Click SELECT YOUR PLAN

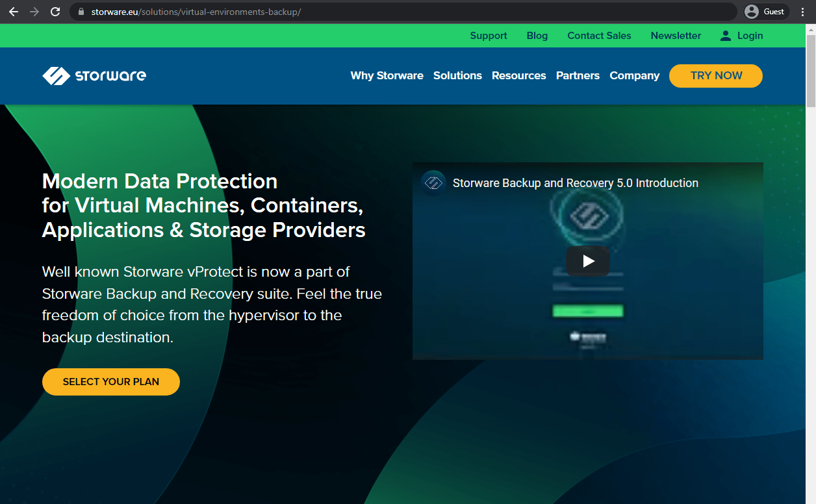110,382
